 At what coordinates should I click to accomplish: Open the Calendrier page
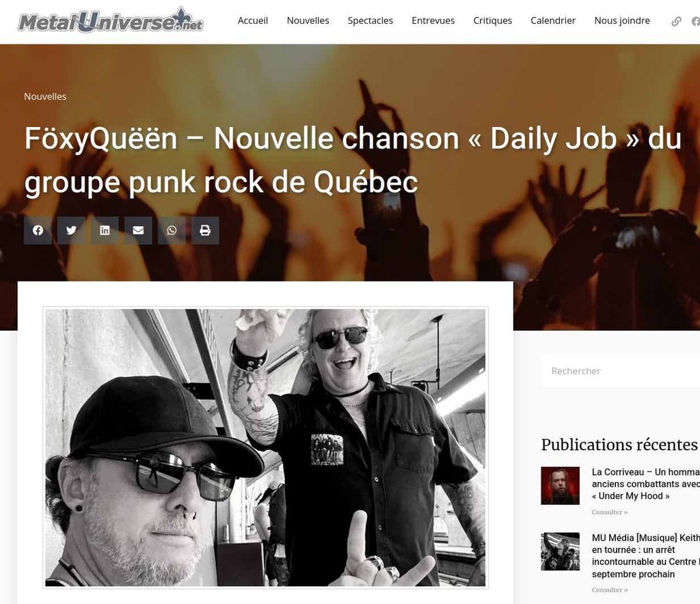coord(553,20)
